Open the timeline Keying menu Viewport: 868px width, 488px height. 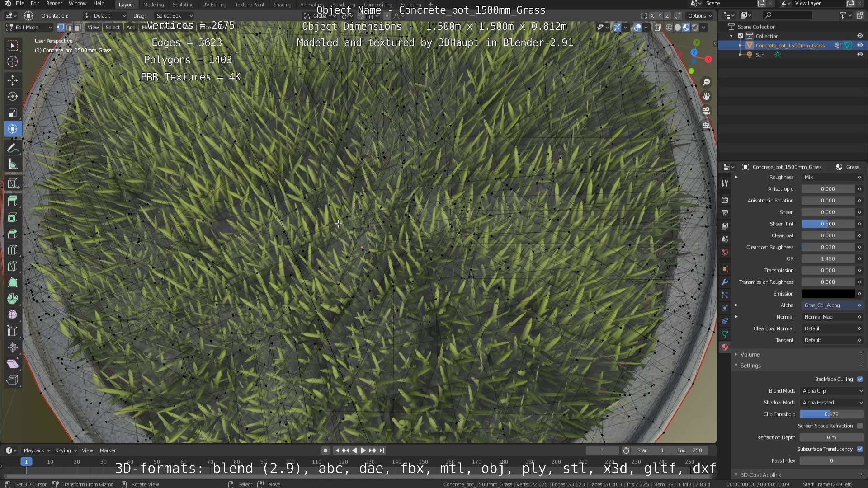point(66,450)
